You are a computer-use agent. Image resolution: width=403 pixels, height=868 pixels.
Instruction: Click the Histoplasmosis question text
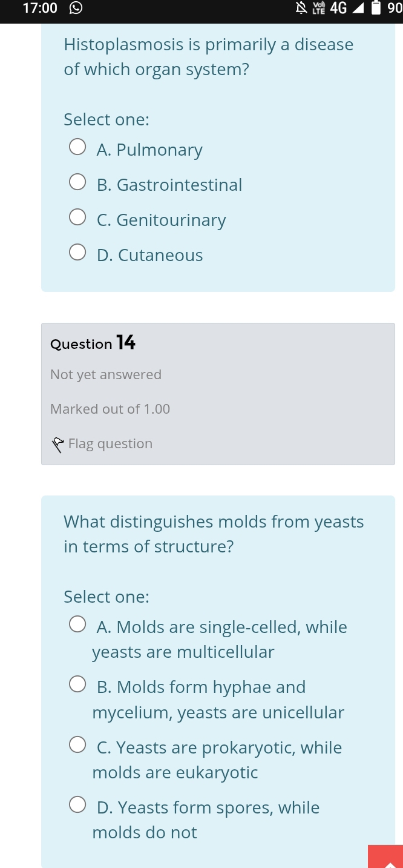click(x=209, y=57)
